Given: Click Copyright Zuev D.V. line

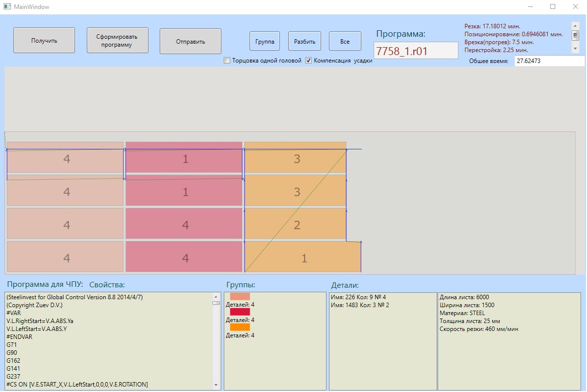Looking at the screenshot, I should coord(34,305).
